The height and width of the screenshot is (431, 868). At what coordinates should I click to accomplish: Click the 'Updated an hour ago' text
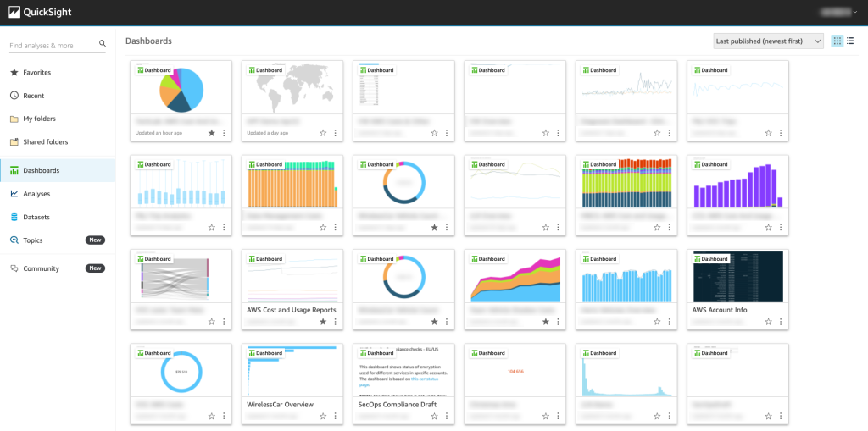pos(159,133)
